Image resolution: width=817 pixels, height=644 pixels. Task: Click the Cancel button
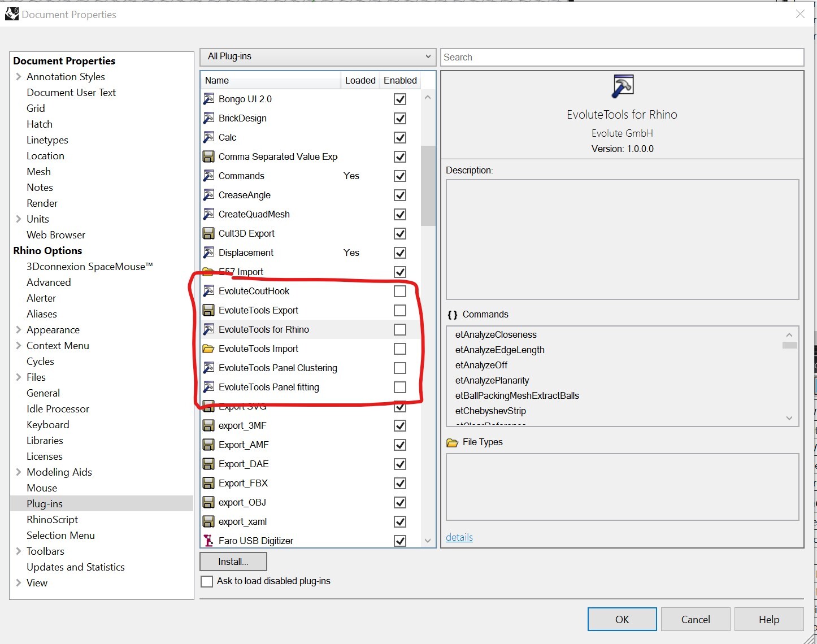pyautogui.click(x=696, y=619)
